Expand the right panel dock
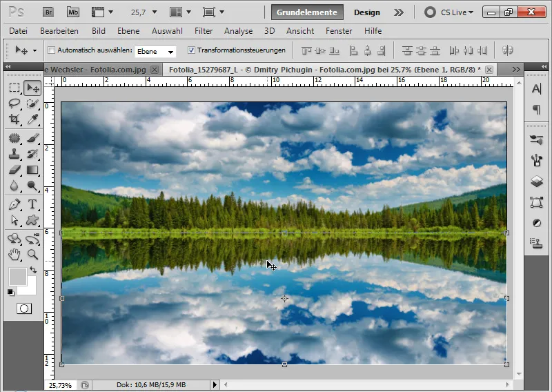 point(544,66)
